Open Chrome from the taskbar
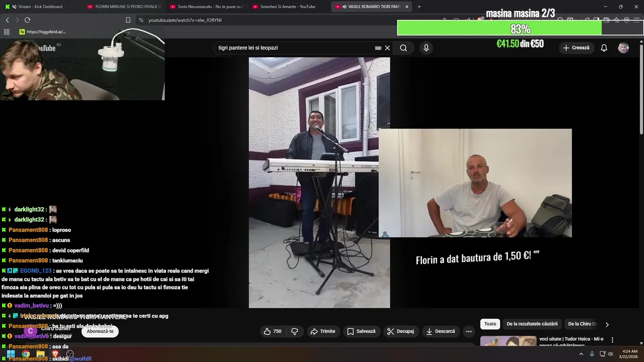 26,354
